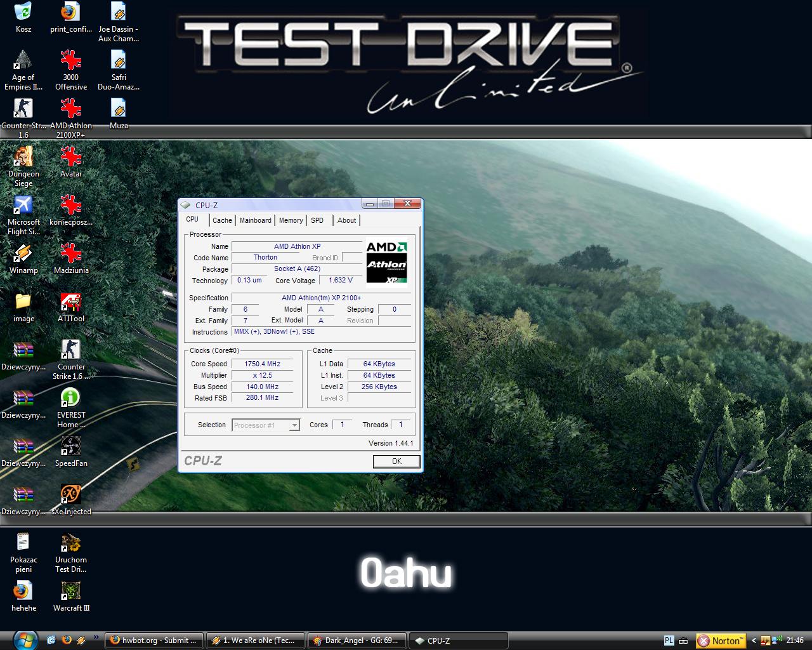Click the Code Name Thorton field
This screenshot has width=812, height=650.
(265, 257)
